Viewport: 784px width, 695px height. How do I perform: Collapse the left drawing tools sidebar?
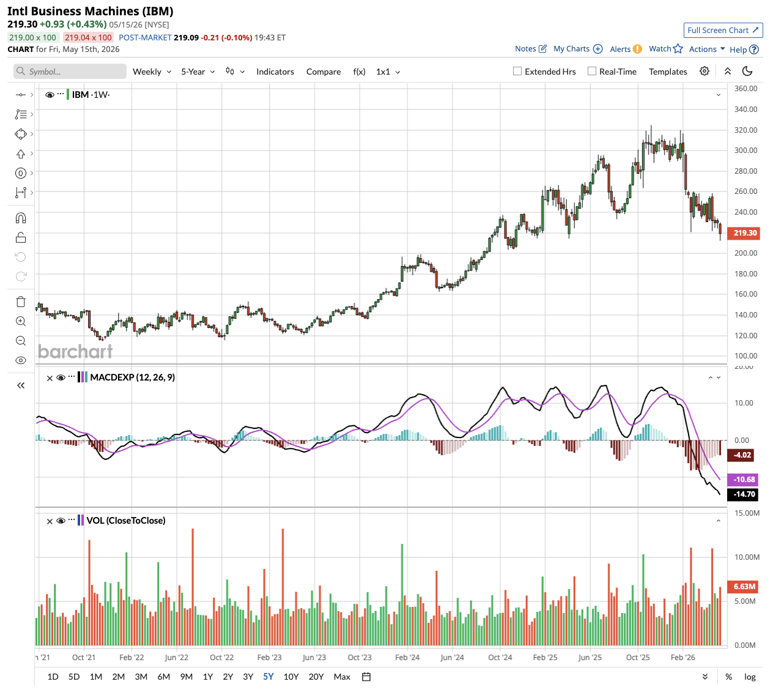click(21, 385)
